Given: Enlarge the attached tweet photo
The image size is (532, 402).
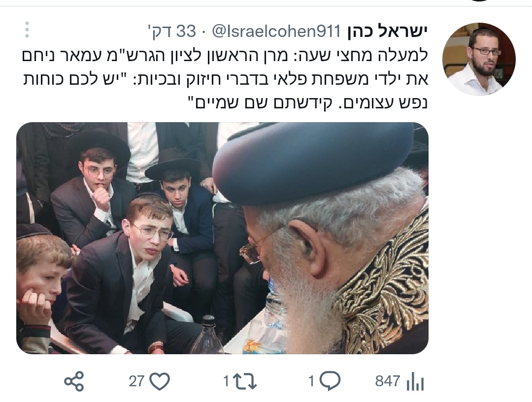Looking at the screenshot, I should click(x=222, y=238).
